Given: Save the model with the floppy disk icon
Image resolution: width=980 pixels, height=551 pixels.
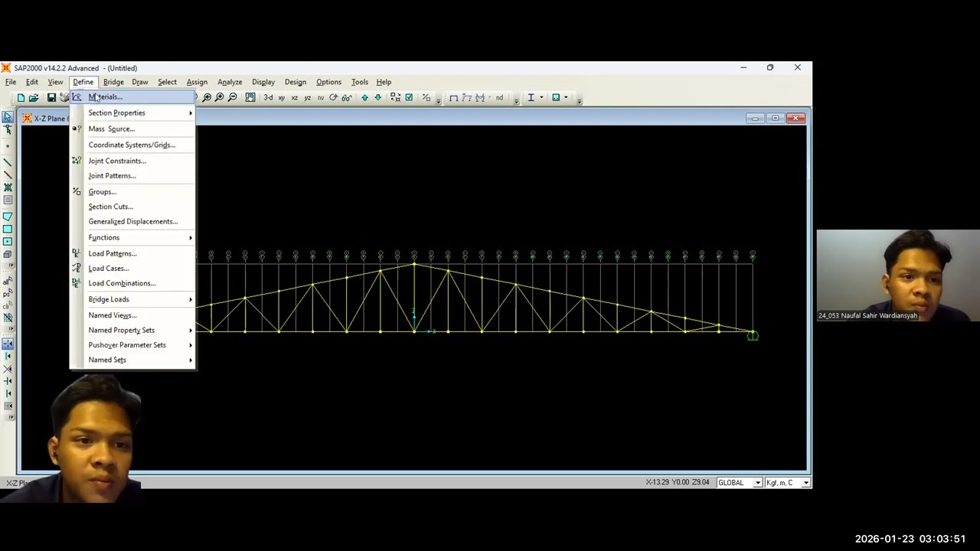Looking at the screenshot, I should pos(51,98).
